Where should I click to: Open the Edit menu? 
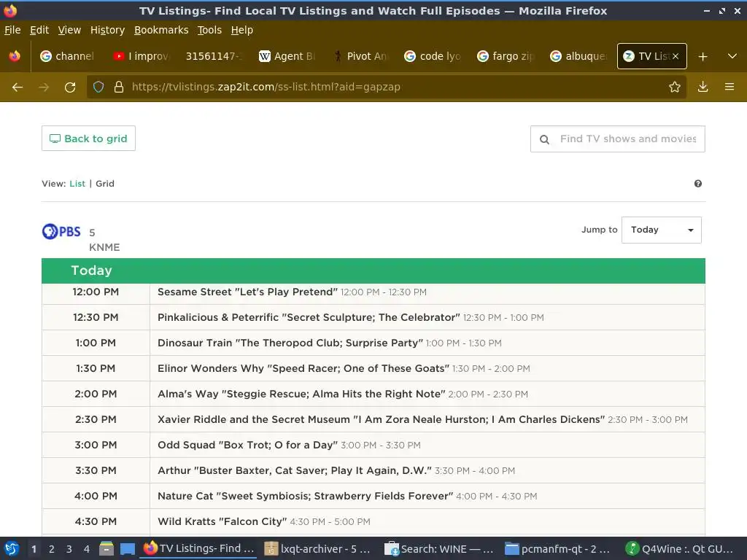[x=39, y=30]
